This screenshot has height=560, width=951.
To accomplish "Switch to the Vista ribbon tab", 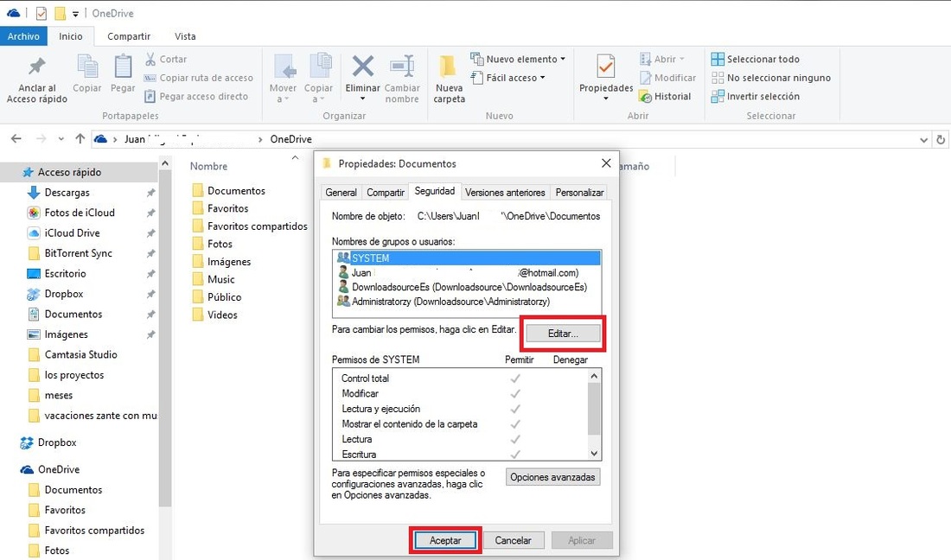I will click(185, 36).
